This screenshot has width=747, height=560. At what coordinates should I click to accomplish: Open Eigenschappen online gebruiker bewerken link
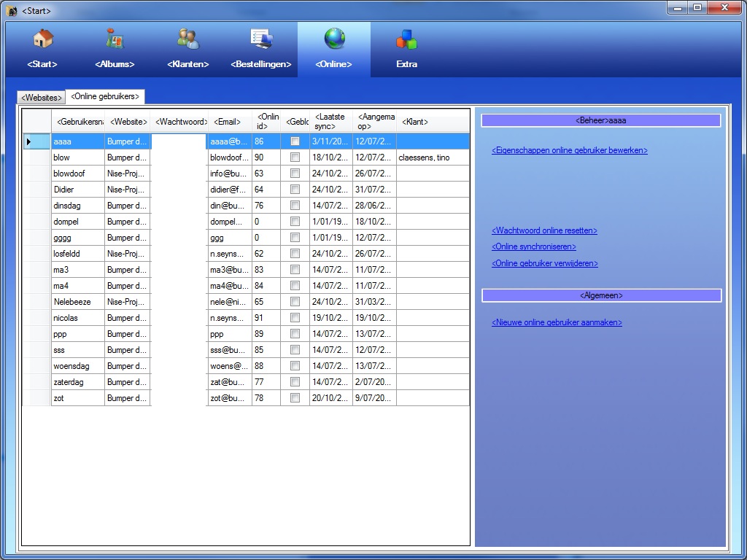(569, 150)
